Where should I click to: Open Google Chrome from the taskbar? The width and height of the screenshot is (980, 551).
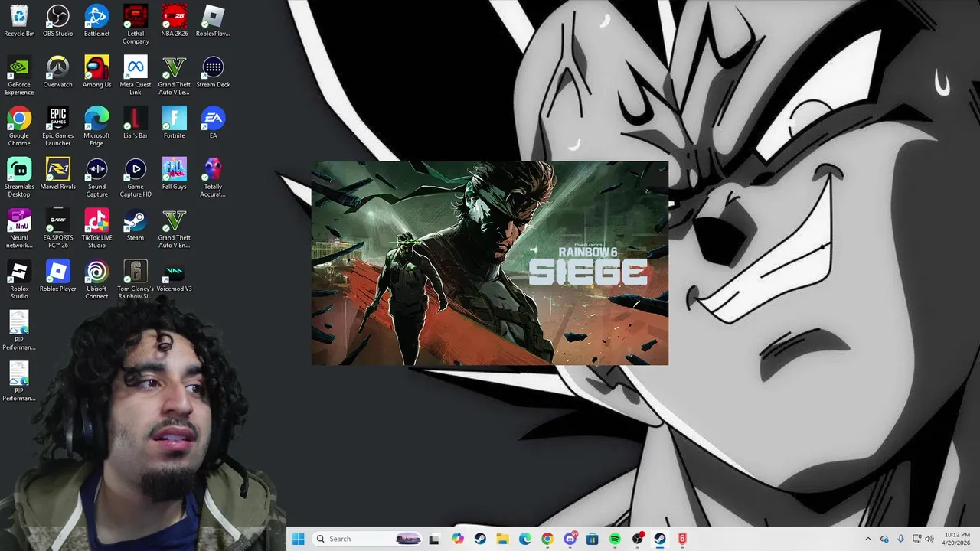pyautogui.click(x=547, y=539)
